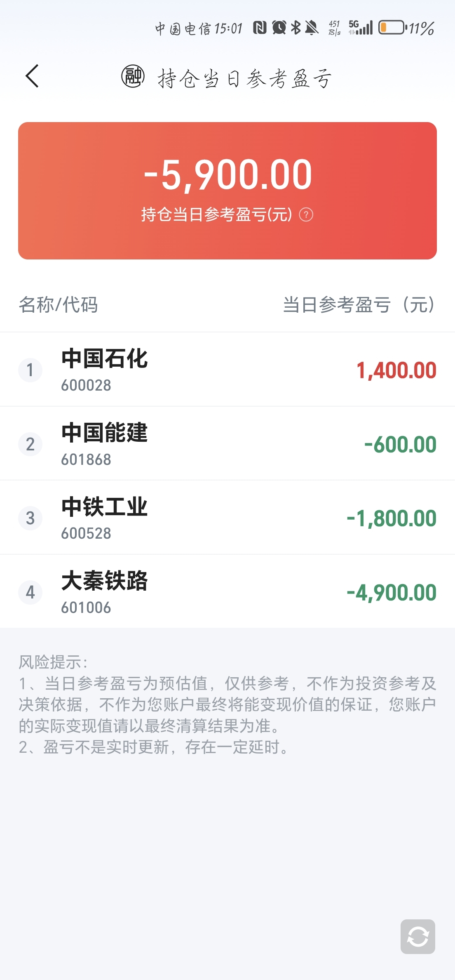Tap the back arrow icon
Image resolution: width=455 pixels, height=980 pixels.
click(32, 76)
